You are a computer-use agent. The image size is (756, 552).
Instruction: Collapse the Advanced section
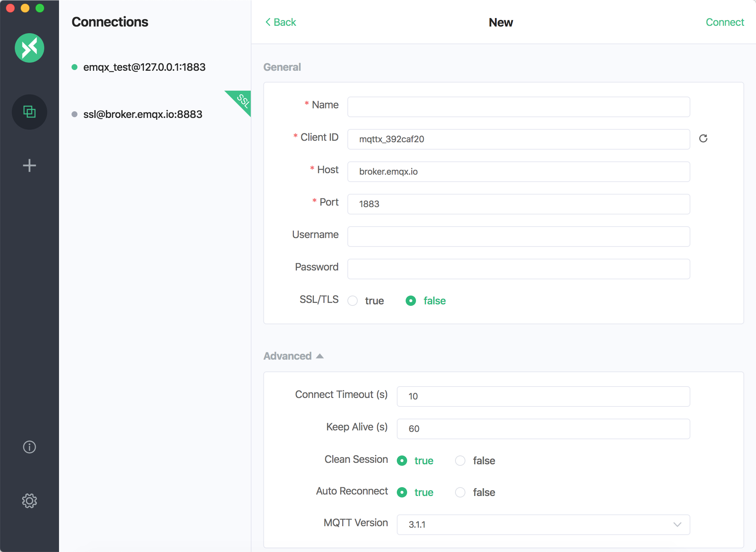tap(319, 356)
